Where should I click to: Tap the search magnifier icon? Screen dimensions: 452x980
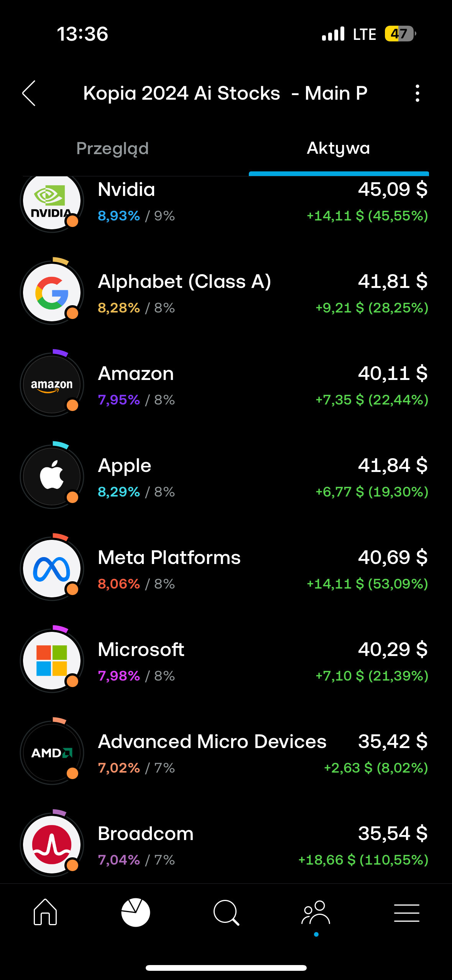226,912
